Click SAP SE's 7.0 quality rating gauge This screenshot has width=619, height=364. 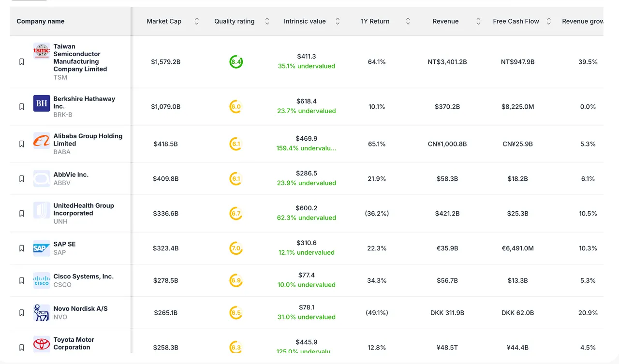point(236,248)
